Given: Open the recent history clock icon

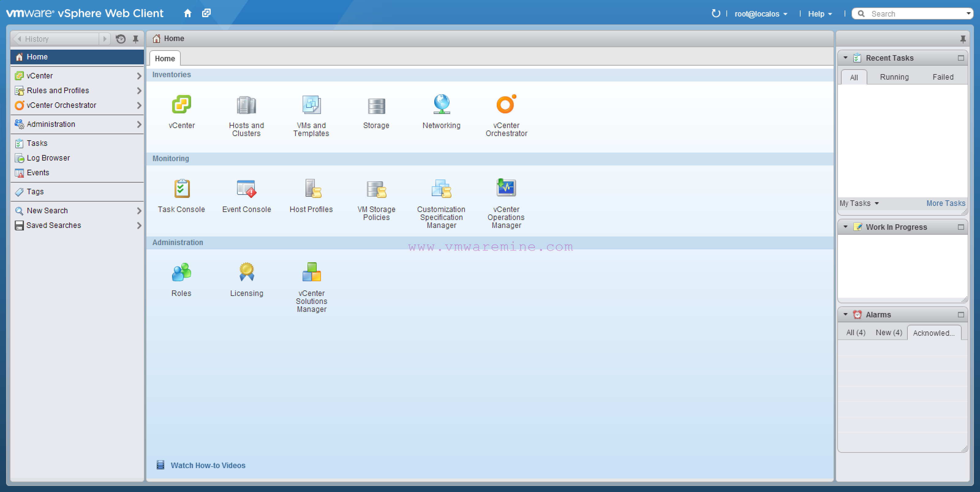Looking at the screenshot, I should click(121, 39).
